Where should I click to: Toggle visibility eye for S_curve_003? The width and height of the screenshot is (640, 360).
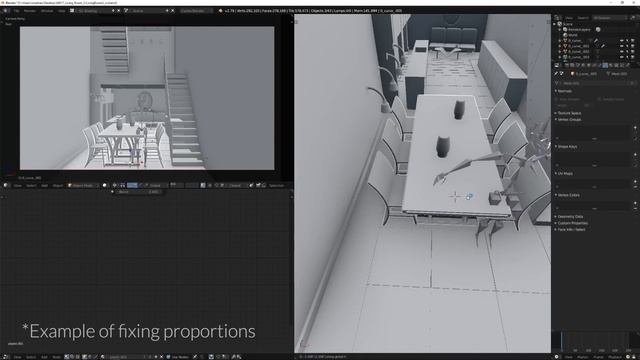pyautogui.click(x=622, y=57)
